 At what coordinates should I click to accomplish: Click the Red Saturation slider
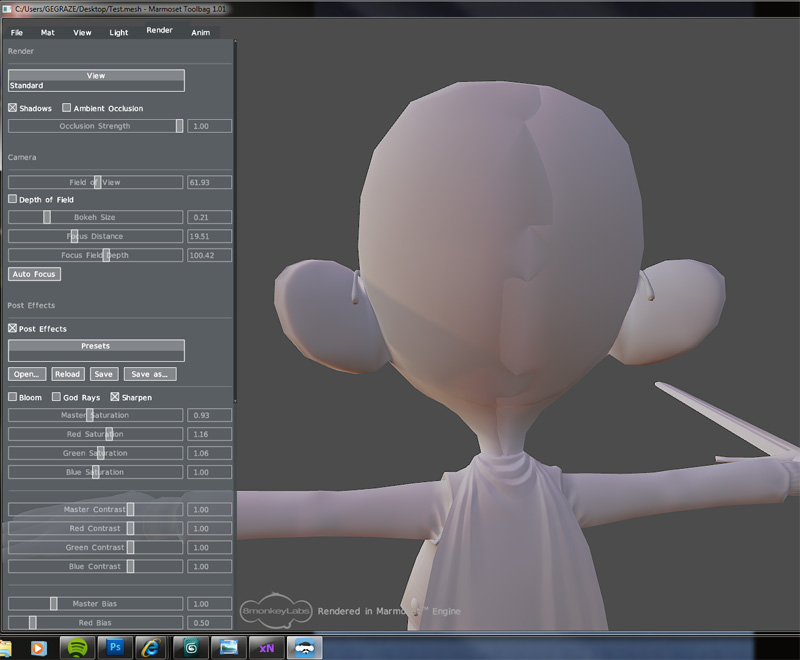(x=95, y=434)
